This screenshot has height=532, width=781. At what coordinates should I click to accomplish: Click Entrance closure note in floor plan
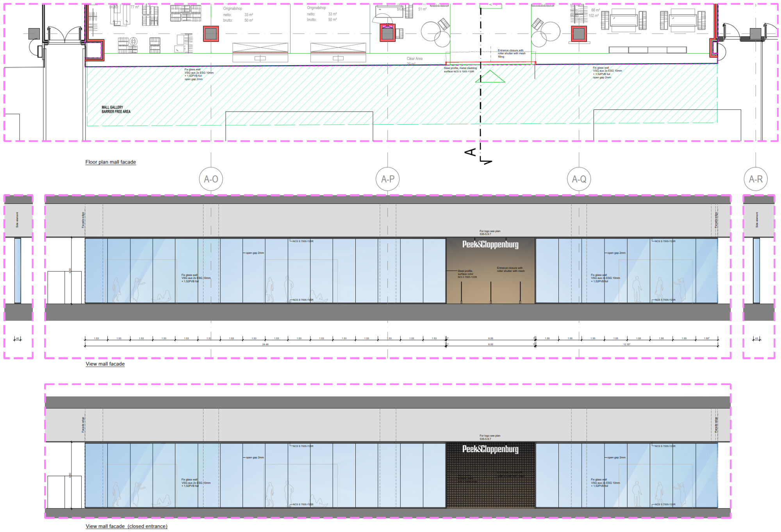pyautogui.click(x=511, y=53)
